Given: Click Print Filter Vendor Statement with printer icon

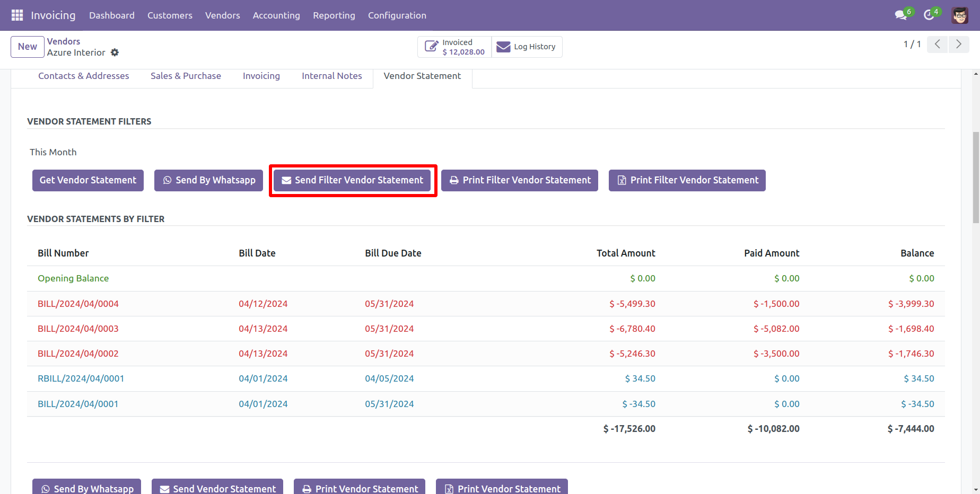Looking at the screenshot, I should (x=520, y=180).
